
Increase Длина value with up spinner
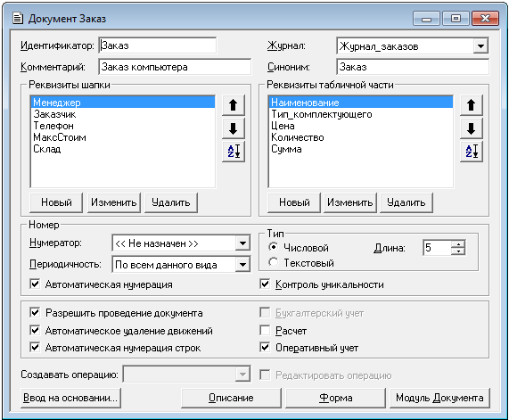458,244
